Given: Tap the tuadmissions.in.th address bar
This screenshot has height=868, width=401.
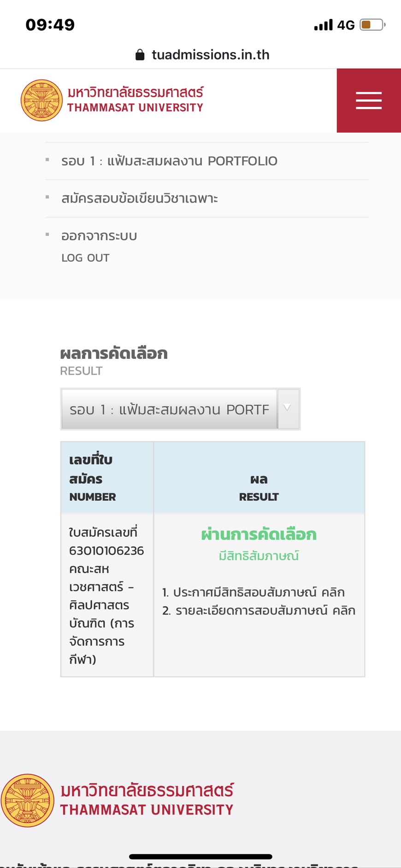Looking at the screenshot, I should coord(202,55).
